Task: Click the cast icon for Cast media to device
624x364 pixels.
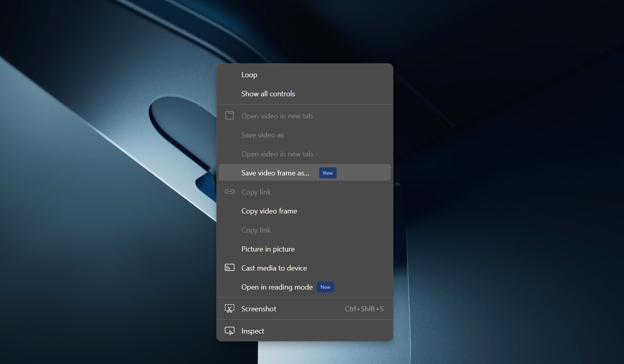Action: coord(229,268)
